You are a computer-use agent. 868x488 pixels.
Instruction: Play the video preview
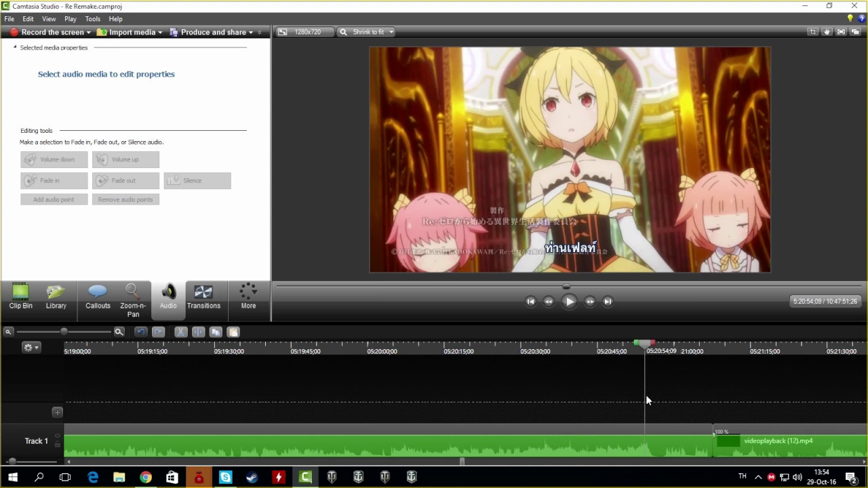coord(570,302)
